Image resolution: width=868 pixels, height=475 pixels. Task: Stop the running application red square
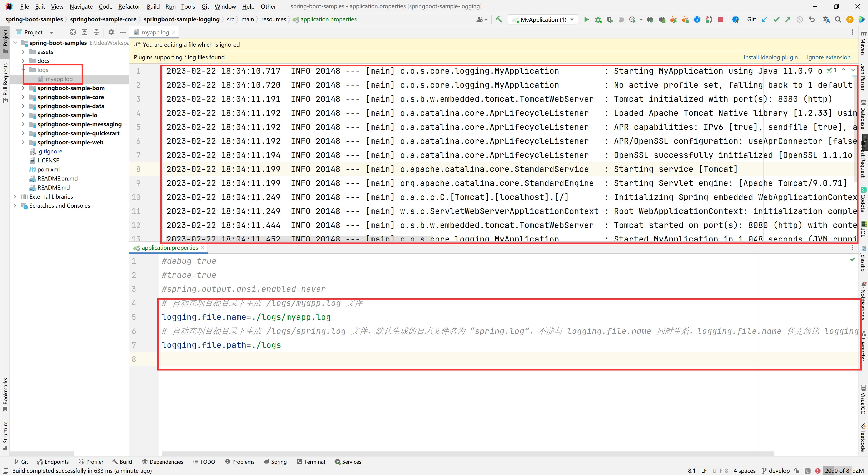click(x=720, y=19)
